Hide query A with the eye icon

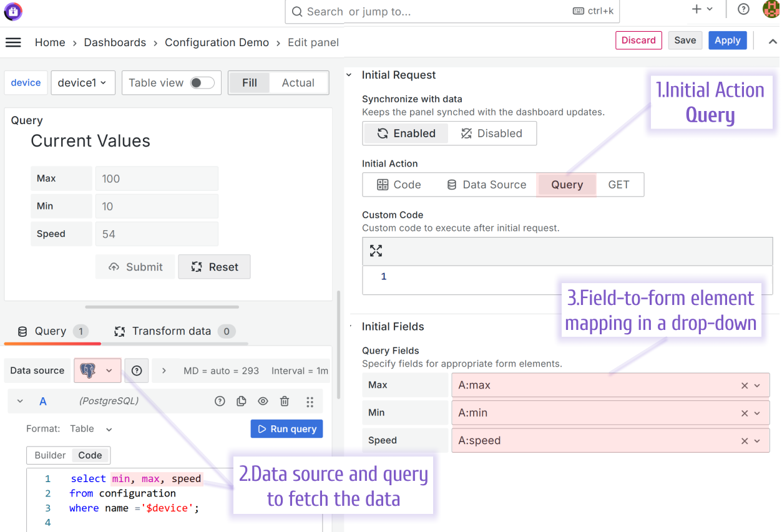point(263,401)
